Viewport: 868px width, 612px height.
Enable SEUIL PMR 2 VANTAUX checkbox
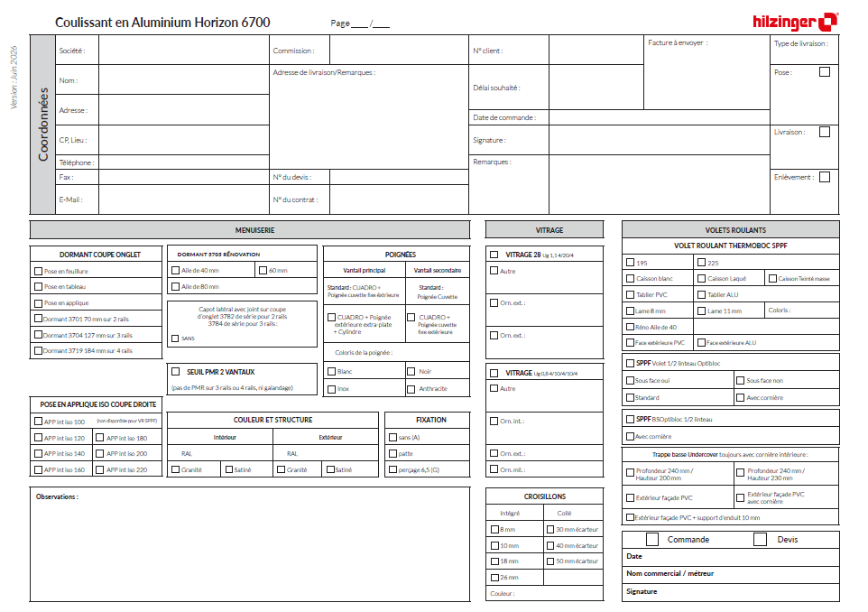(175, 372)
